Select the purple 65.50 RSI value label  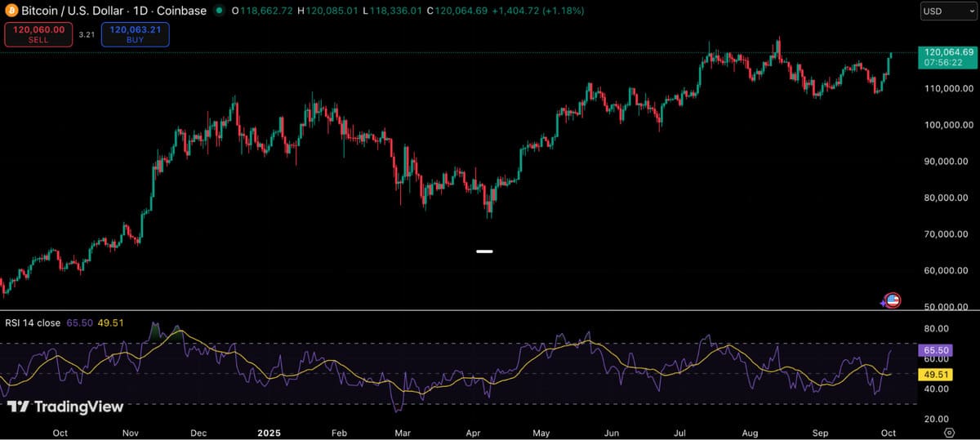click(x=935, y=351)
